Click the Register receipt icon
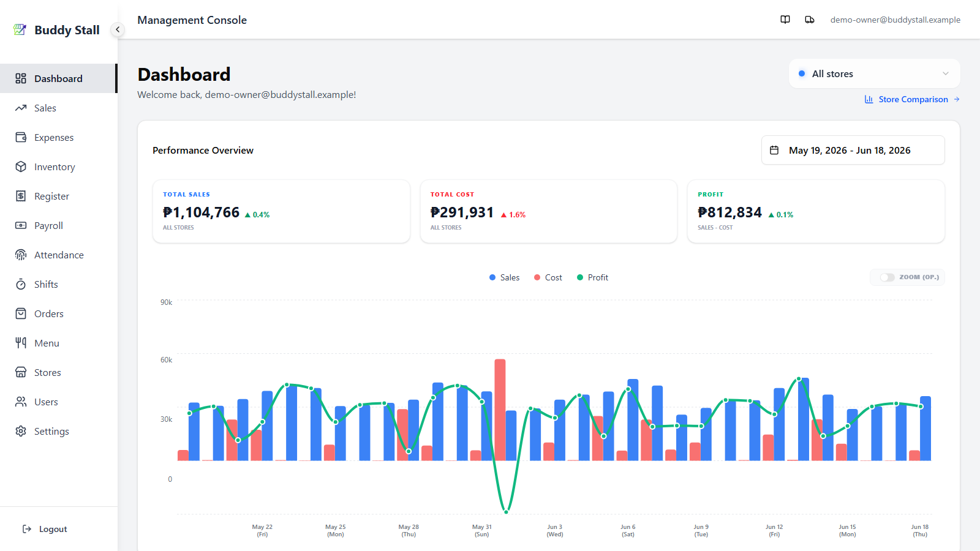This screenshot has height=551, width=980. [x=21, y=196]
